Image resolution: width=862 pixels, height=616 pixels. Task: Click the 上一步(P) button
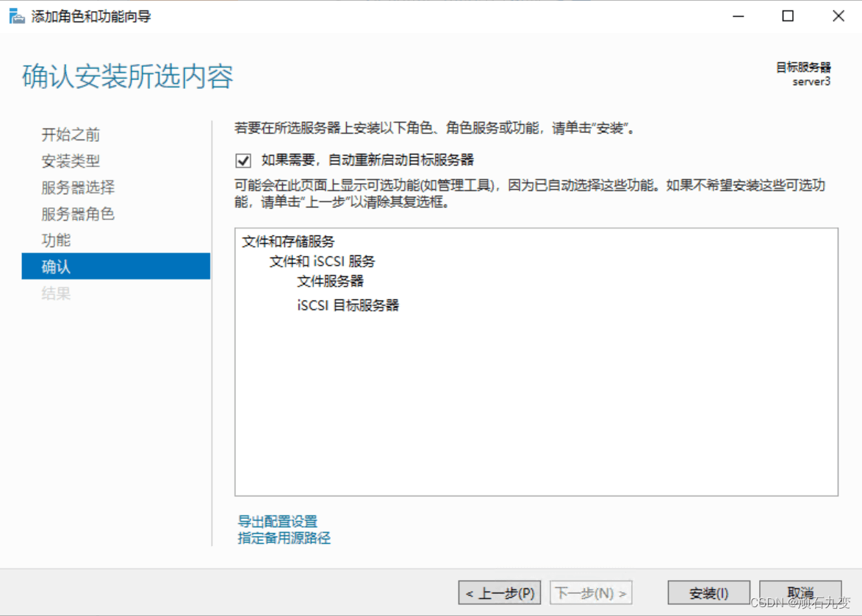[500, 593]
